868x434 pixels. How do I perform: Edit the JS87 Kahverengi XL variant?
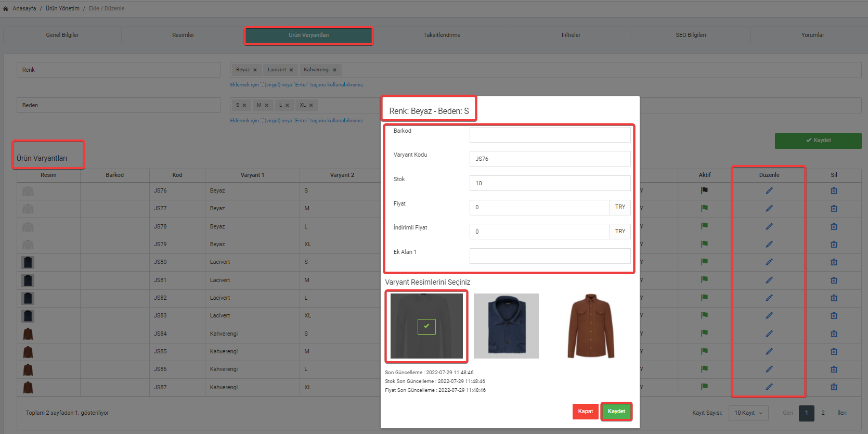(769, 387)
